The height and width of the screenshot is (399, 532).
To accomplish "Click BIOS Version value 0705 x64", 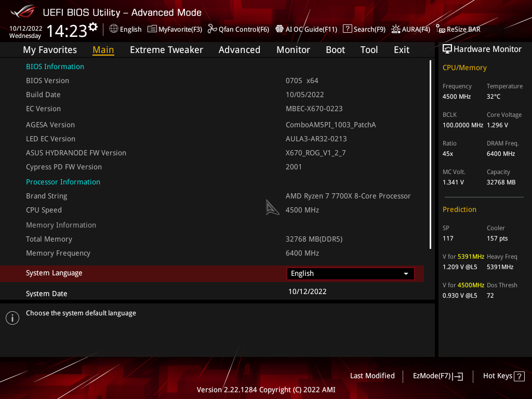I will pos(302,81).
